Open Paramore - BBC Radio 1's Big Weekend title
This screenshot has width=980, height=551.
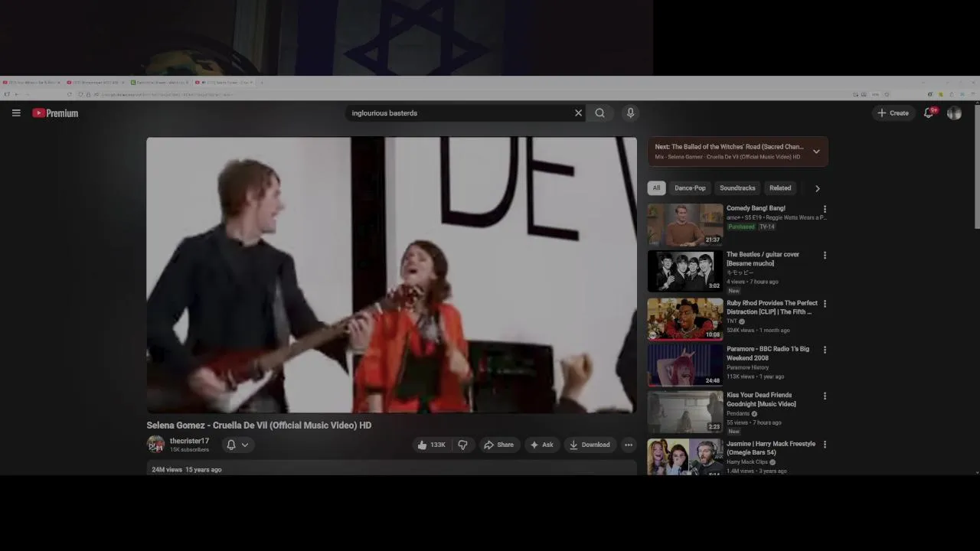(x=768, y=354)
